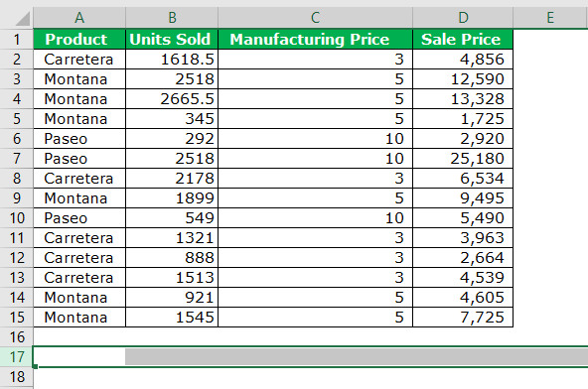The image size is (588, 389).
Task: Select row 16 header
Action: tap(17, 337)
